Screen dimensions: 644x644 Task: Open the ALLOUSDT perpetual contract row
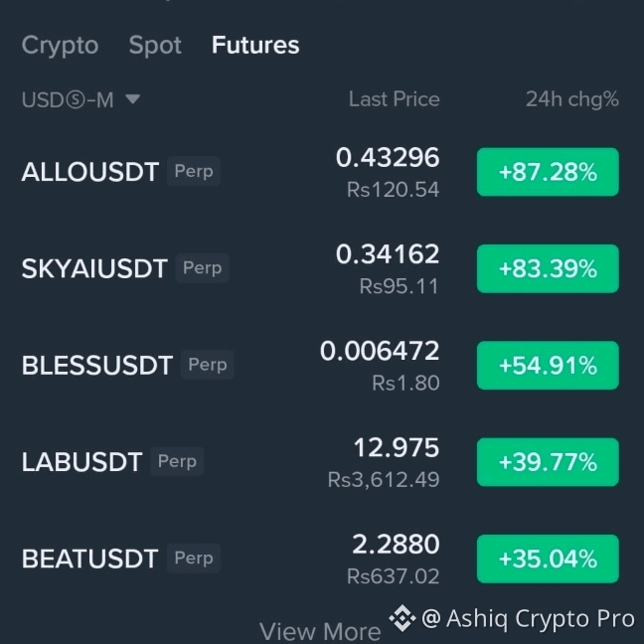tap(320, 172)
